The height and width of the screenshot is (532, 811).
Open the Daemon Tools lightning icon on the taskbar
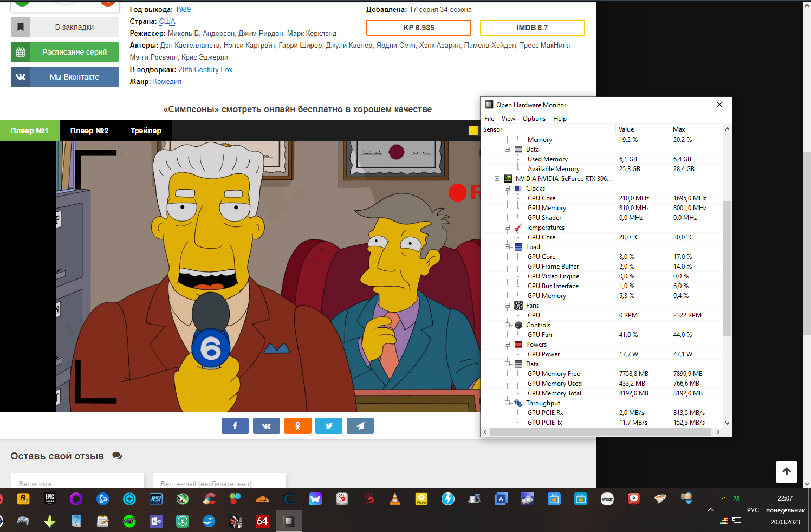[x=448, y=499]
